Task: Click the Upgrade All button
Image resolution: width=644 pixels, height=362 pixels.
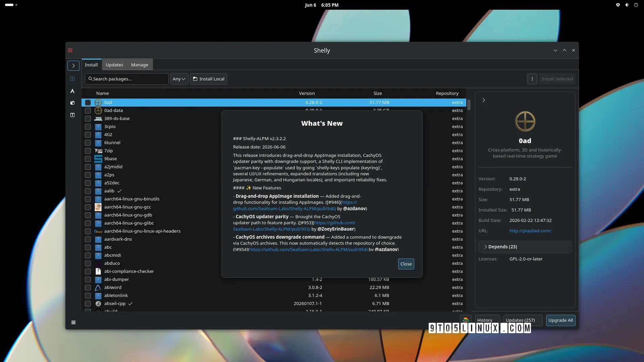Action: [560, 320]
